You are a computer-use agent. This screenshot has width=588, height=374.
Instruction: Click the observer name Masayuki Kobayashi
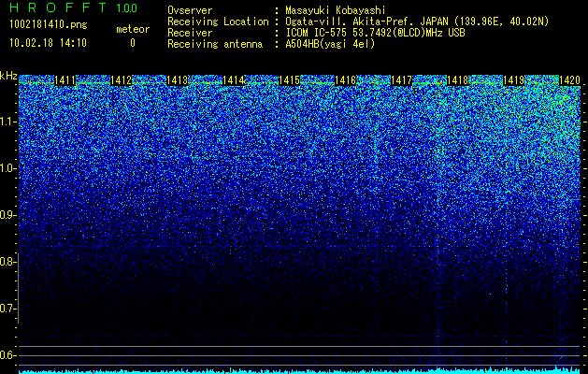tap(336, 10)
